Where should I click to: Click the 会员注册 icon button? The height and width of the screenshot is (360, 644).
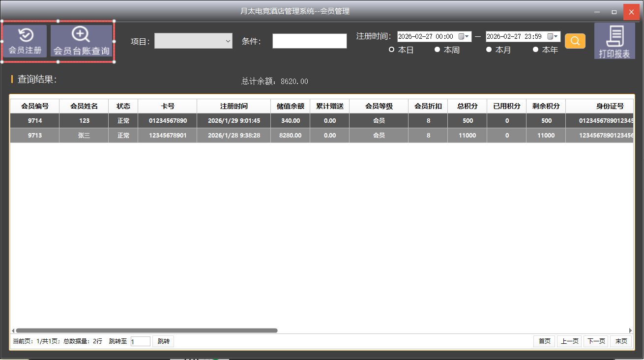[x=25, y=41]
